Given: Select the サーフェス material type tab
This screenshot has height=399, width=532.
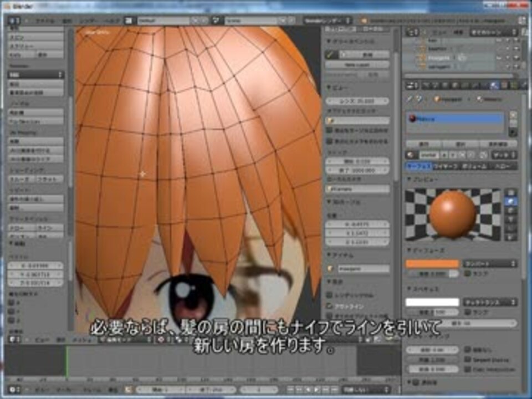Looking at the screenshot, I should click(x=419, y=166).
